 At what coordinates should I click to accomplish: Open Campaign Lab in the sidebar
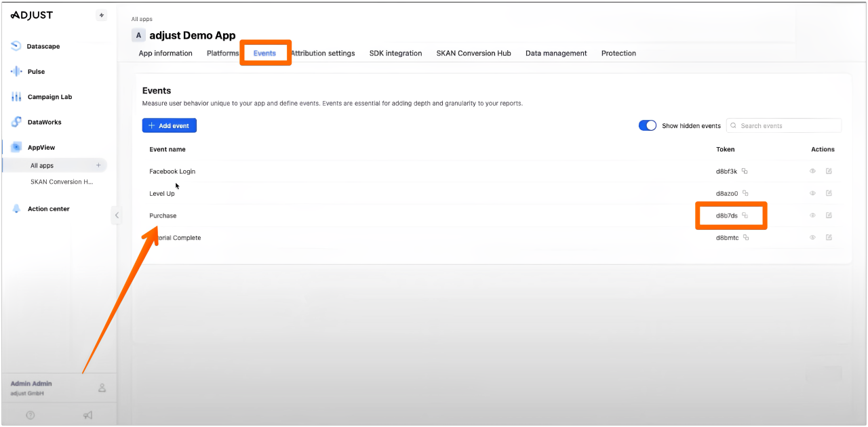tap(50, 97)
